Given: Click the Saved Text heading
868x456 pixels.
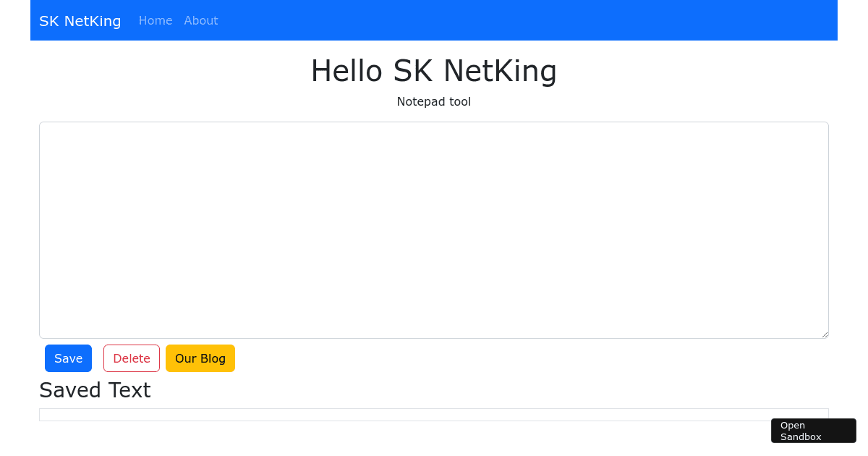Looking at the screenshot, I should tap(95, 389).
